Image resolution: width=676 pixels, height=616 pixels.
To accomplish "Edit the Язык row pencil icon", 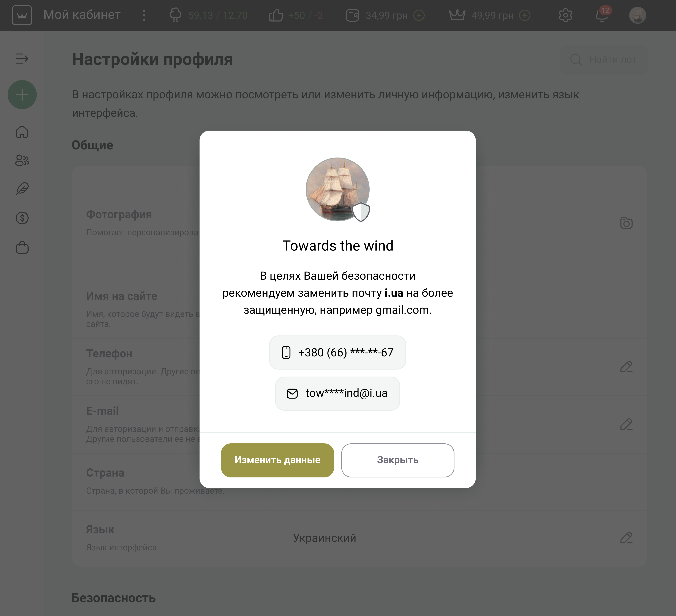I will 626,538.
